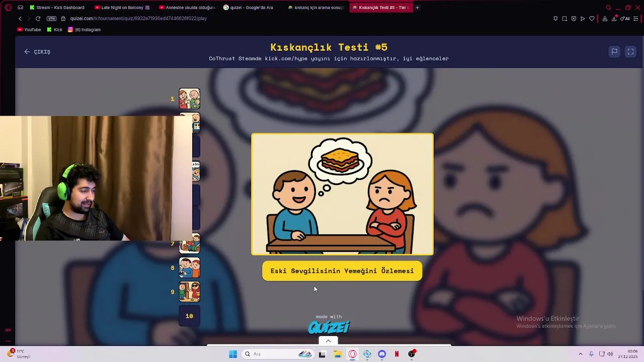
Task: Show site security info via the padlock
Action: 63,19
